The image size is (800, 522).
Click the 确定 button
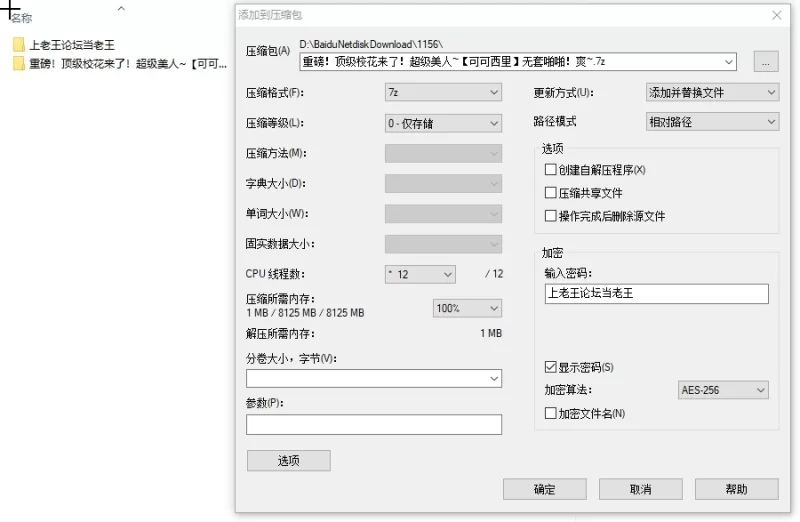pyautogui.click(x=545, y=489)
